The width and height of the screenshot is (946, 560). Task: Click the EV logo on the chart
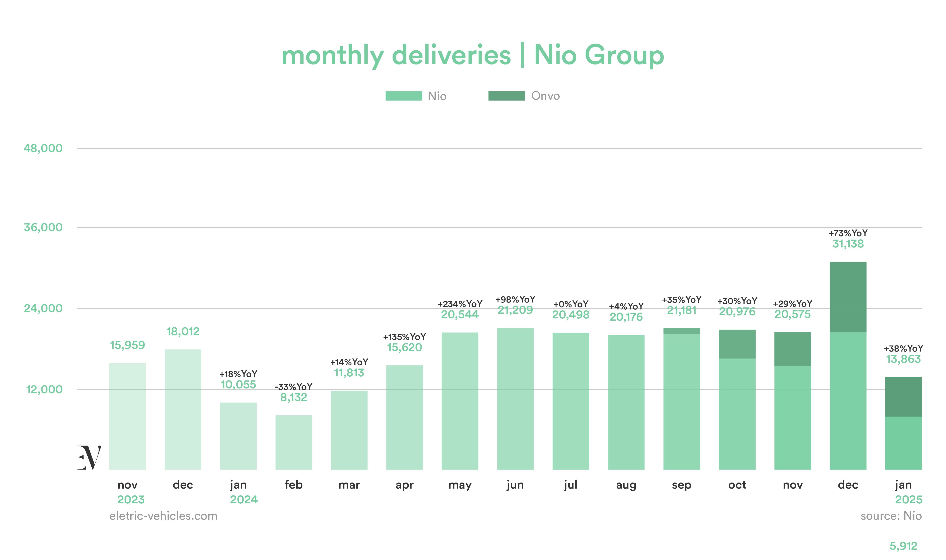tap(89, 457)
